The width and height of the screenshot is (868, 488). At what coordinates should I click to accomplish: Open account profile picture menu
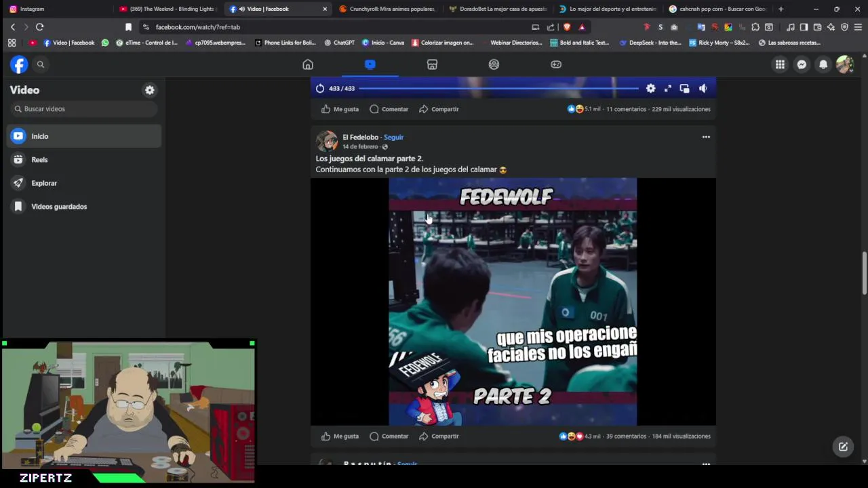tap(845, 64)
